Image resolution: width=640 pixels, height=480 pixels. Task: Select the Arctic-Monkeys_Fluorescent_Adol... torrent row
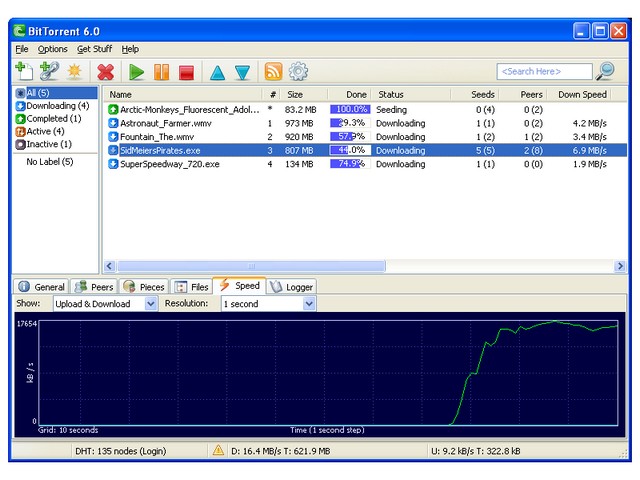365,109
